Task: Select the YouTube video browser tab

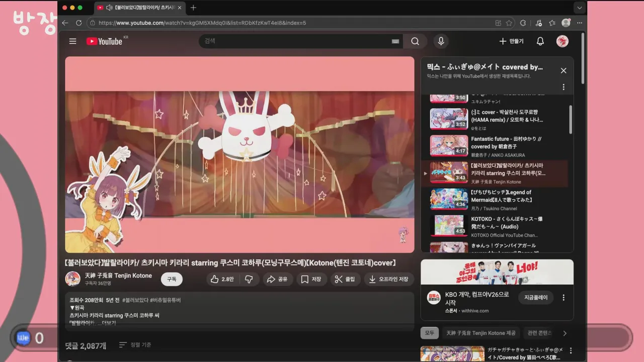Action: coord(139,8)
